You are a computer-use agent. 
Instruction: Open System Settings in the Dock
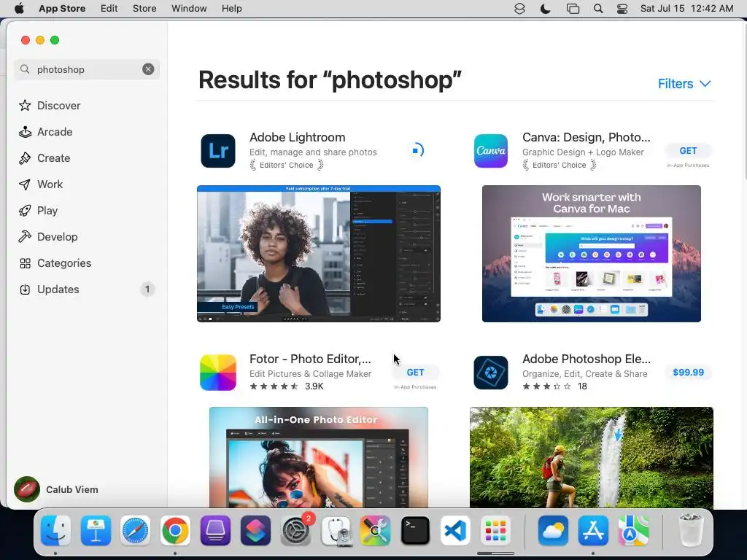(x=296, y=531)
